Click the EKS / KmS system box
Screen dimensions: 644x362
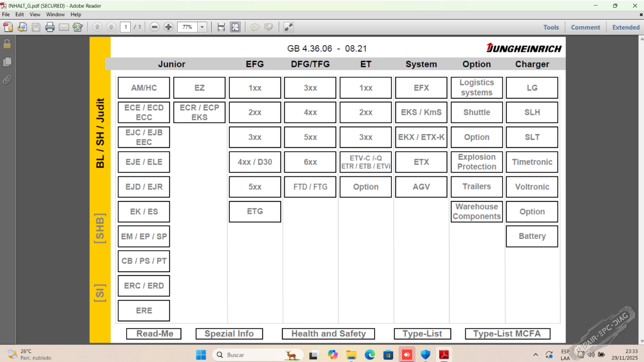pos(421,112)
